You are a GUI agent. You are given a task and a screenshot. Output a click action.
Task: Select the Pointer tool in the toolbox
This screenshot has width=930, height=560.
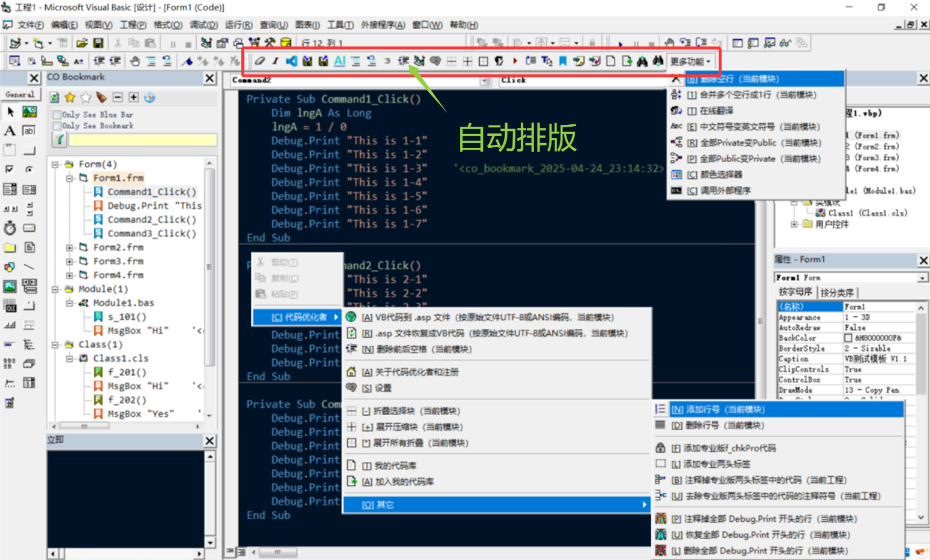[10, 112]
